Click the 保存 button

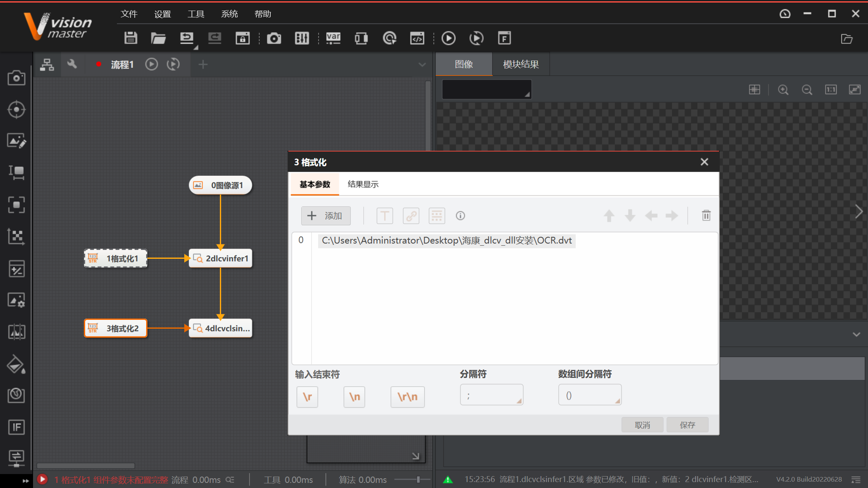(687, 425)
